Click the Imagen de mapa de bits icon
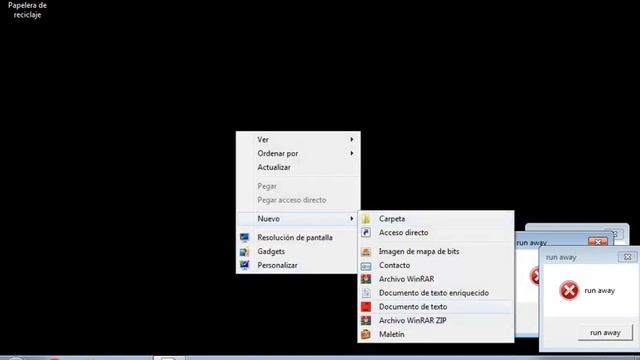The width and height of the screenshot is (640, 360). (x=366, y=251)
